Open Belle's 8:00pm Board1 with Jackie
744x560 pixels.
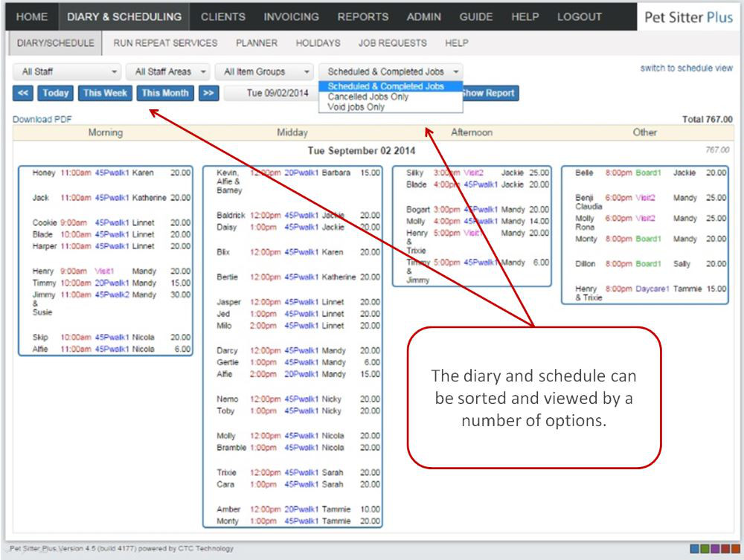(650, 173)
